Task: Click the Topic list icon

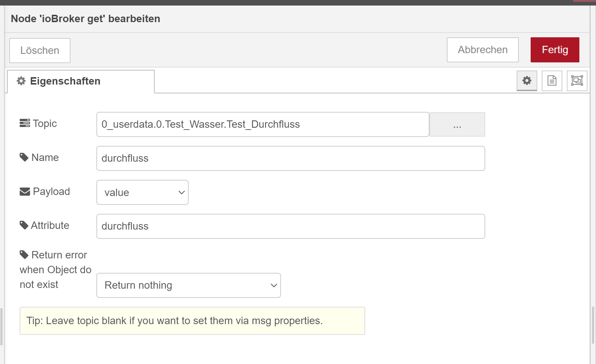Action: pyautogui.click(x=25, y=123)
